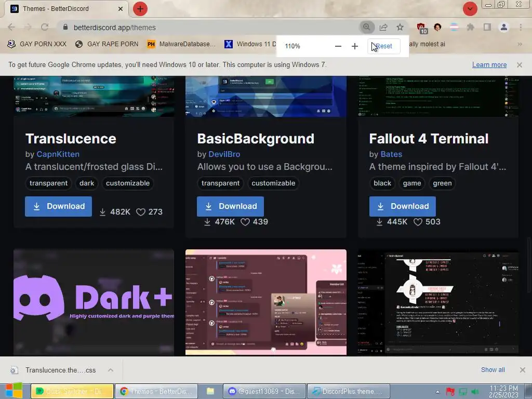Go back with the browser back arrow

coord(11,27)
